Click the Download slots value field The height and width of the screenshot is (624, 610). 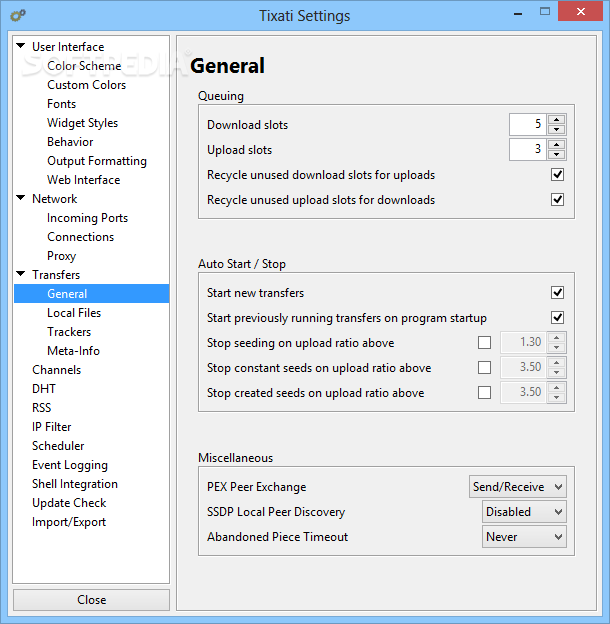point(528,124)
